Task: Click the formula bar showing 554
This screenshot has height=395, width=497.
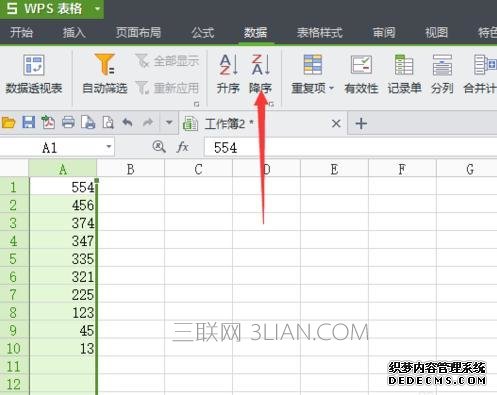Action: coord(350,147)
